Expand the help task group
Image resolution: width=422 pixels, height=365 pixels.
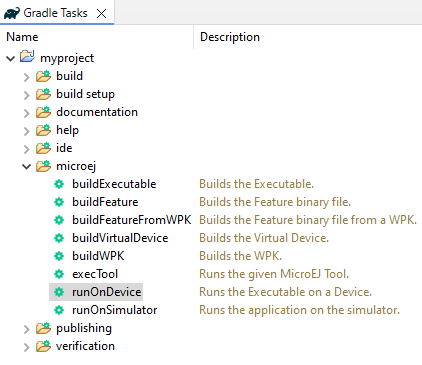pyautogui.click(x=27, y=131)
